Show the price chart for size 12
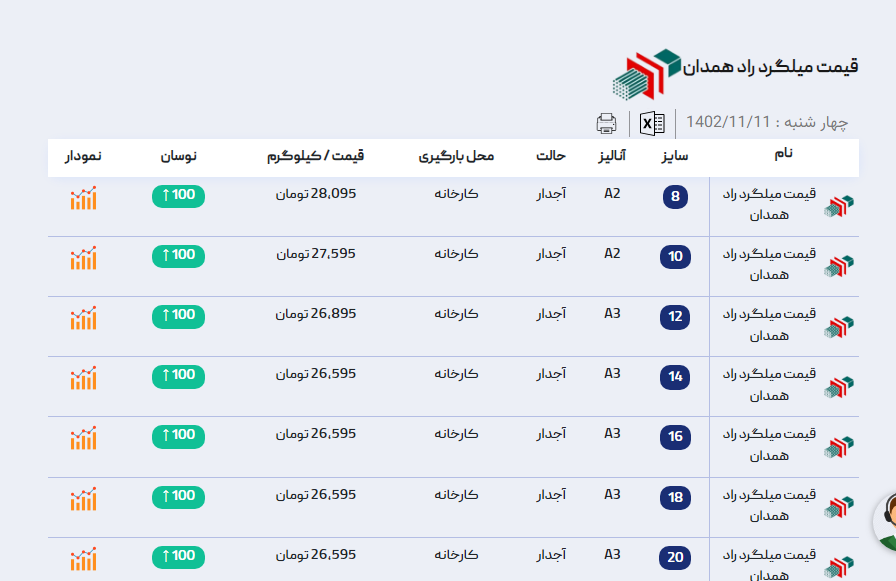 tap(84, 318)
